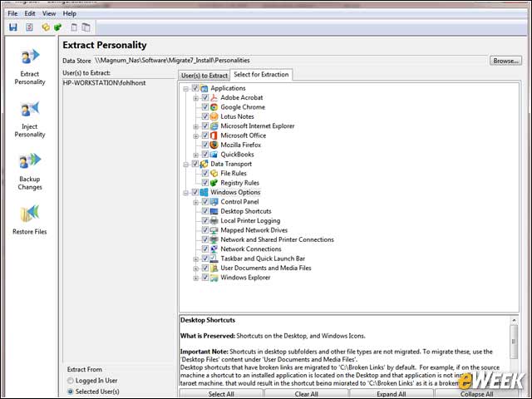Collapse the Applications tree node
The image size is (532, 399).
click(x=185, y=89)
